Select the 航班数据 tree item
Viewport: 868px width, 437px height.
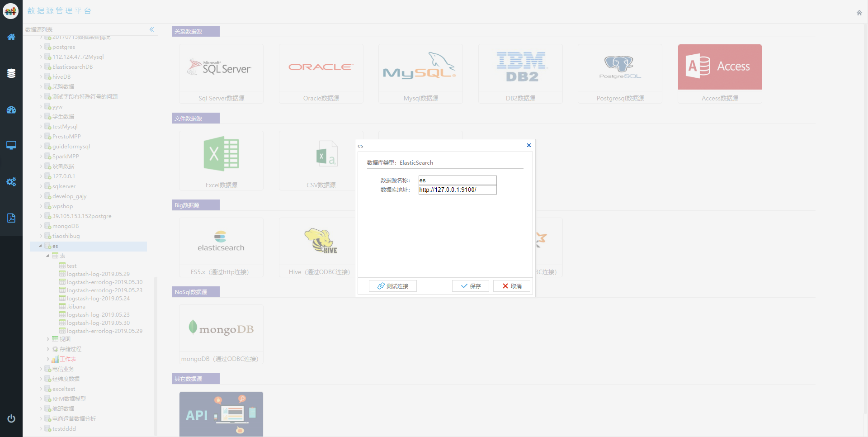63,409
